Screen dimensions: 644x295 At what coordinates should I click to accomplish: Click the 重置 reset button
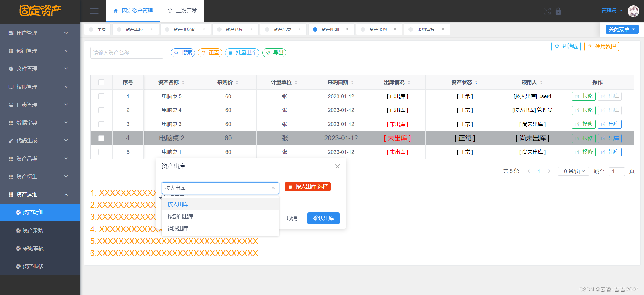pyautogui.click(x=210, y=53)
